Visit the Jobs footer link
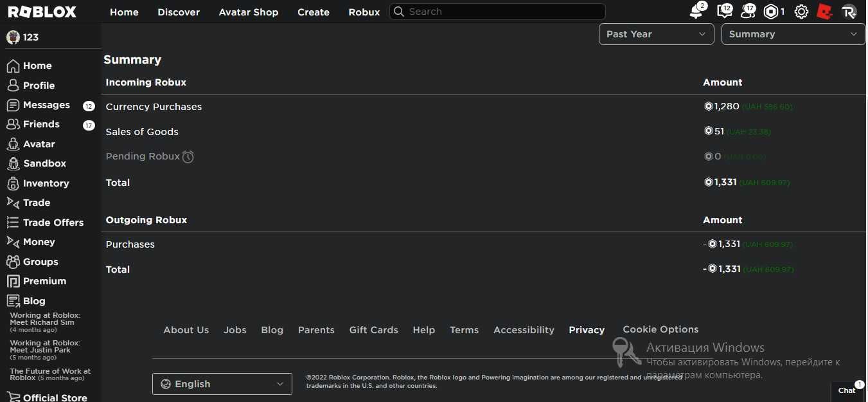The image size is (868, 402). (x=235, y=330)
